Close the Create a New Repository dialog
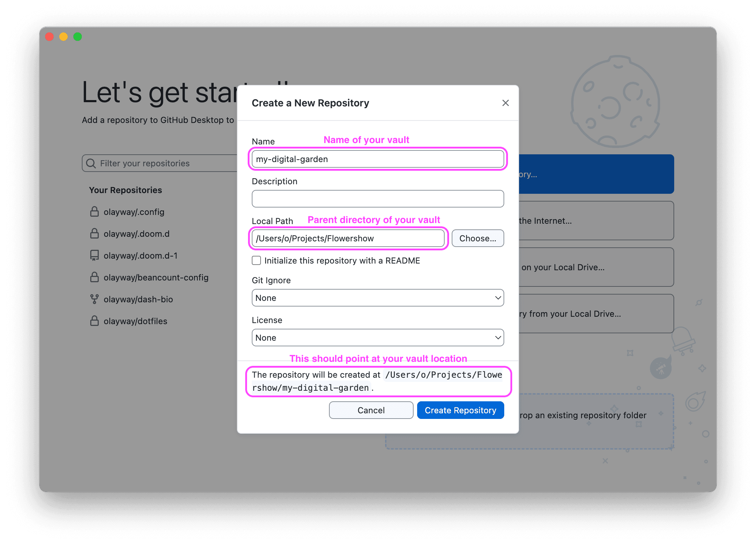This screenshot has height=544, width=756. (x=505, y=103)
